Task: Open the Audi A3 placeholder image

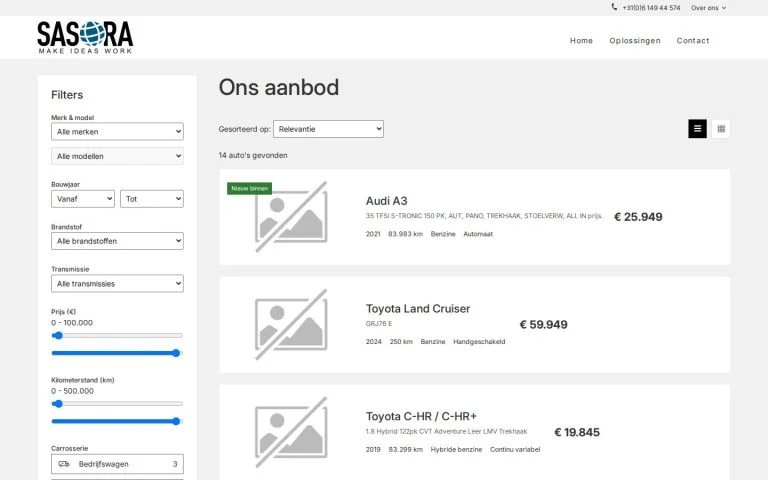Action: point(291,217)
